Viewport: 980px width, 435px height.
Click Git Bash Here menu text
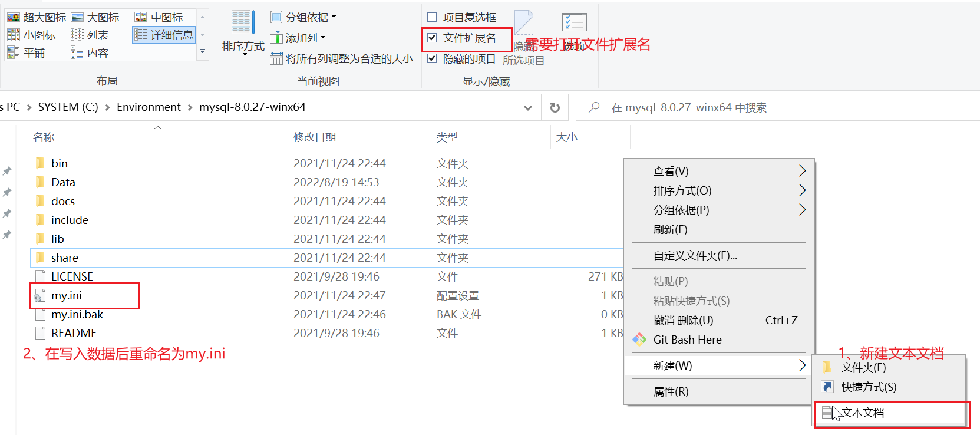tap(687, 340)
